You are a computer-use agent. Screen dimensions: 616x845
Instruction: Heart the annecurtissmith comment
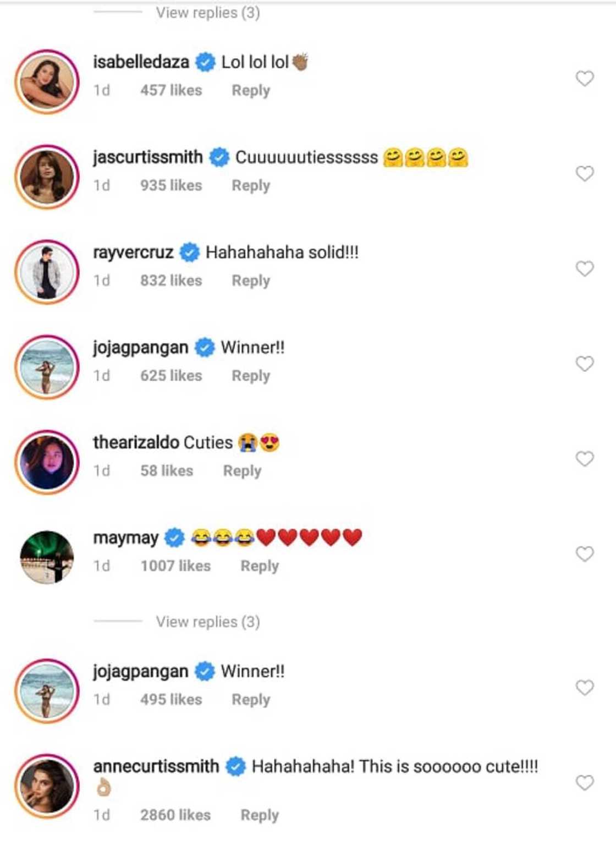584,782
